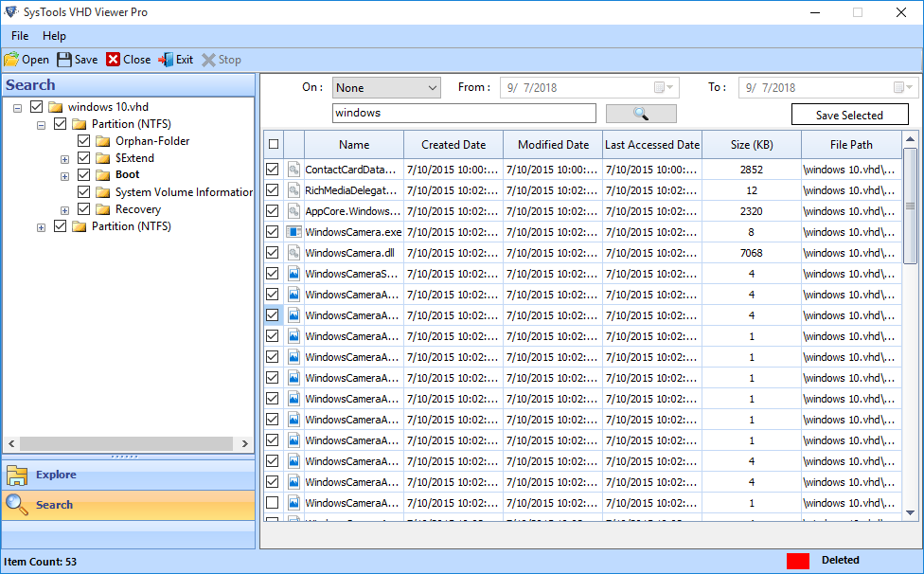Click the results vertical scrollbar thumb
This screenshot has height=574, width=924.
(911, 206)
